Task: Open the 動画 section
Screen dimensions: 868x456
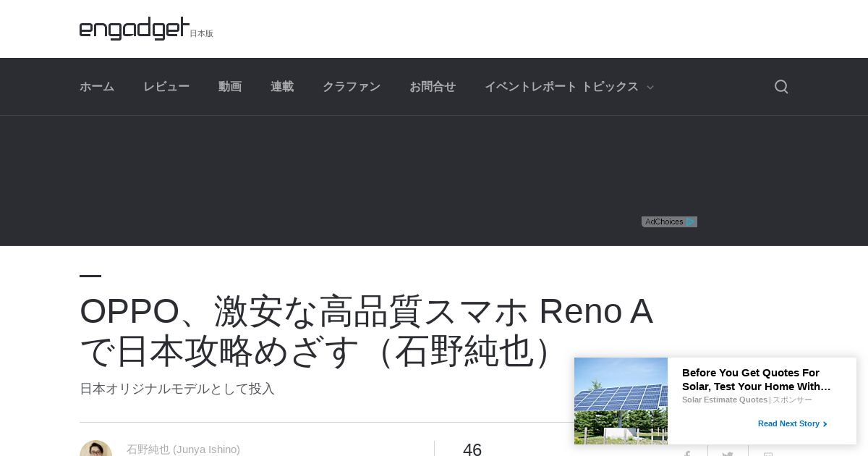Action: (x=230, y=87)
